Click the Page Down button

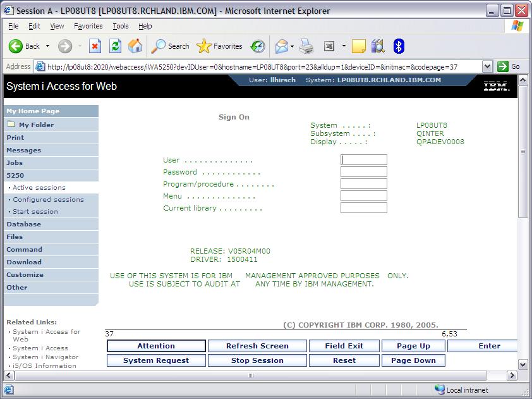413,360
